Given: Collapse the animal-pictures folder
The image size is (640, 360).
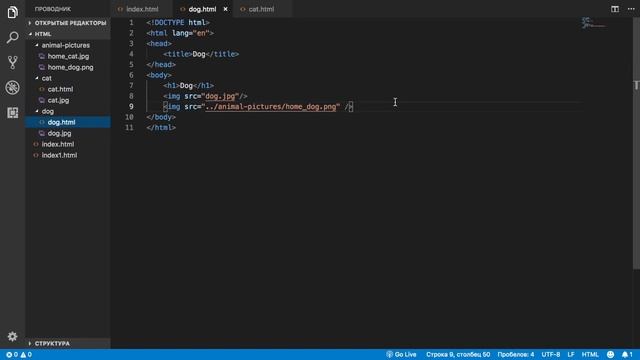Looking at the screenshot, I should 68,45.
